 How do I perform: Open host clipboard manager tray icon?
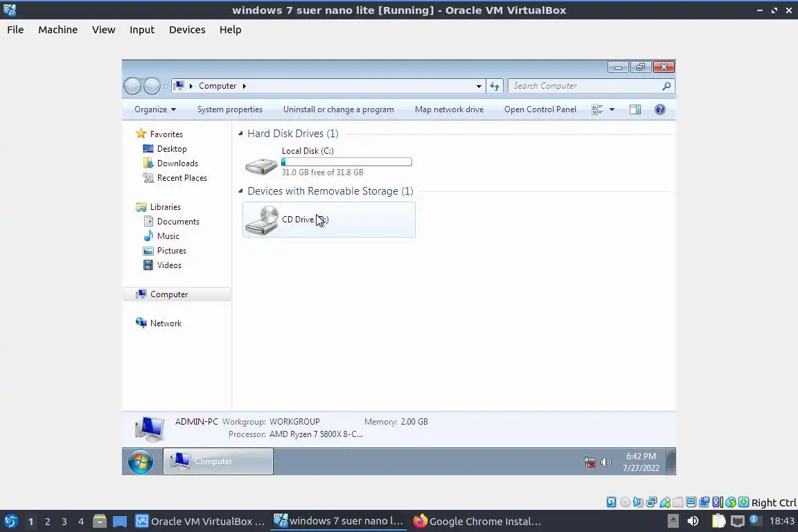click(x=718, y=521)
